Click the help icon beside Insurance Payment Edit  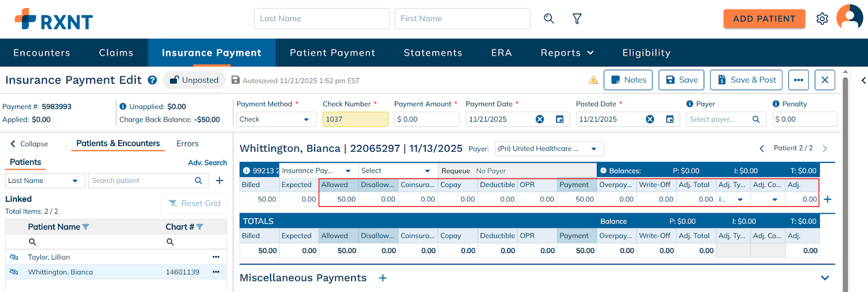coord(152,80)
